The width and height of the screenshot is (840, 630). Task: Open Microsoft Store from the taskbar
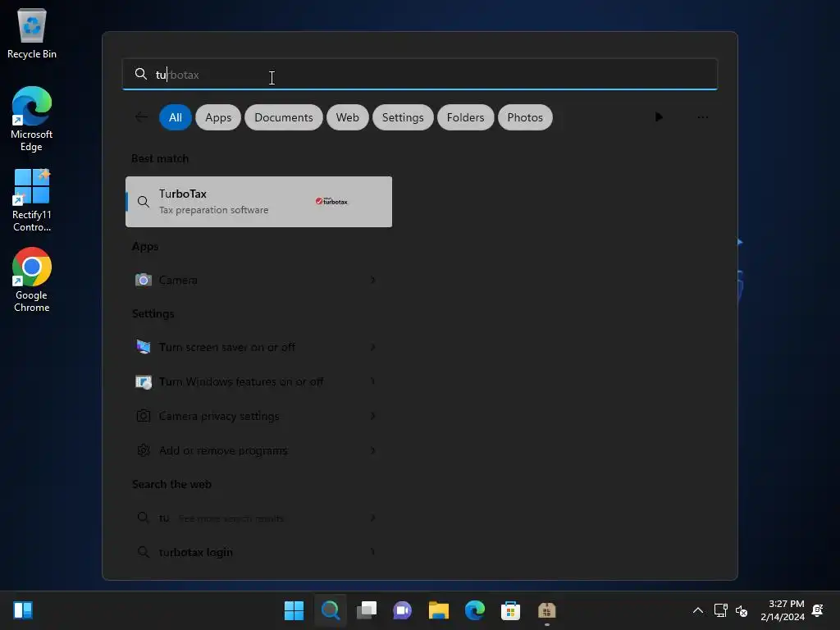(x=510, y=610)
